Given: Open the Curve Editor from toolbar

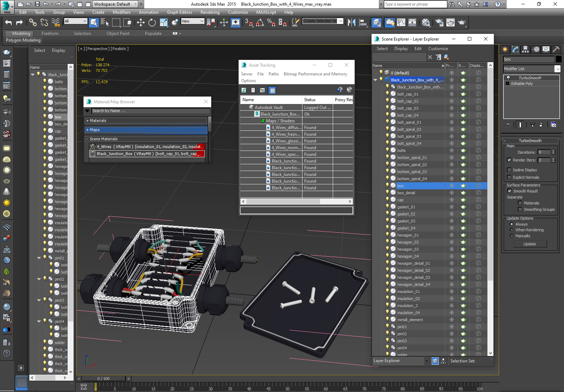Looking at the screenshot, I should click(x=401, y=23).
